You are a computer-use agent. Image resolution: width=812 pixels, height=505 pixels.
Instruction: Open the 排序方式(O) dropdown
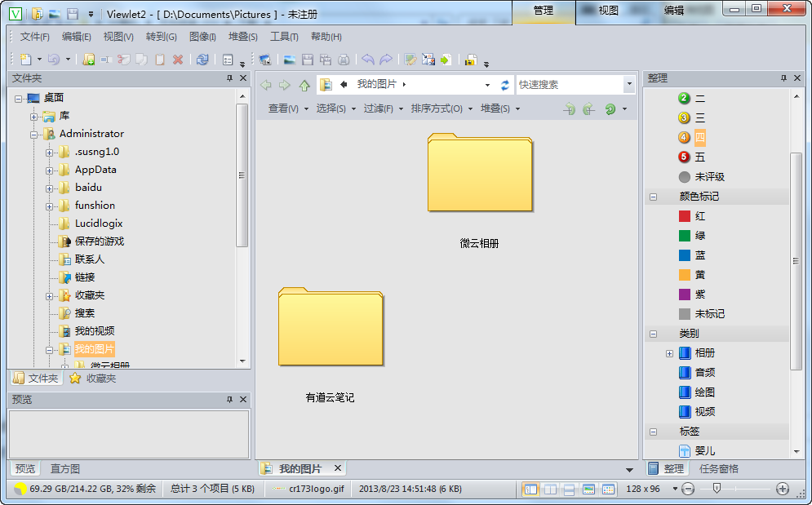pos(441,109)
